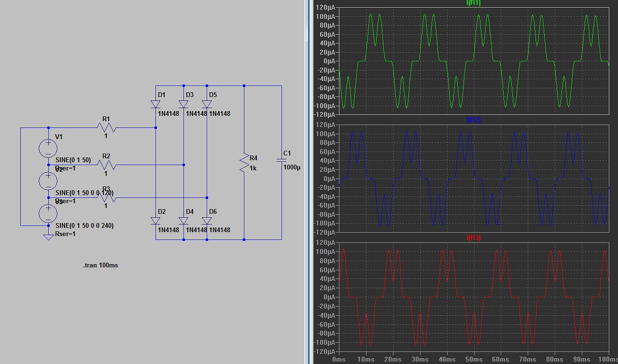Click the ground symbol below V3
This screenshot has width=618, height=364.
pyautogui.click(x=48, y=237)
